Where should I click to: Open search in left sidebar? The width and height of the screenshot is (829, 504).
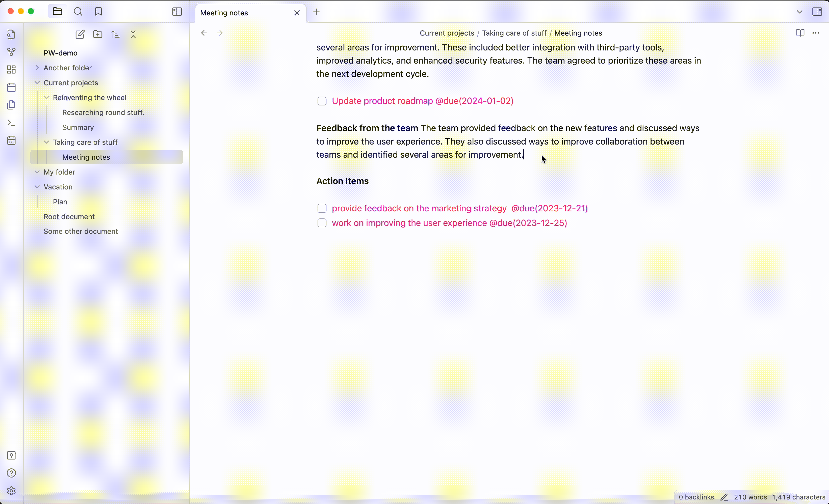78,11
